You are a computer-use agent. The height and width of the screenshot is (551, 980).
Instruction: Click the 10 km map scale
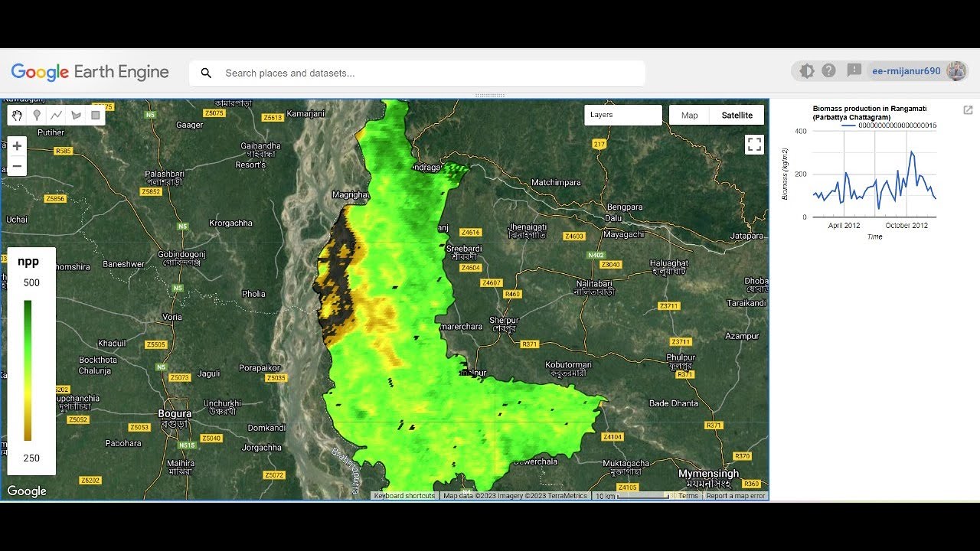click(x=632, y=496)
